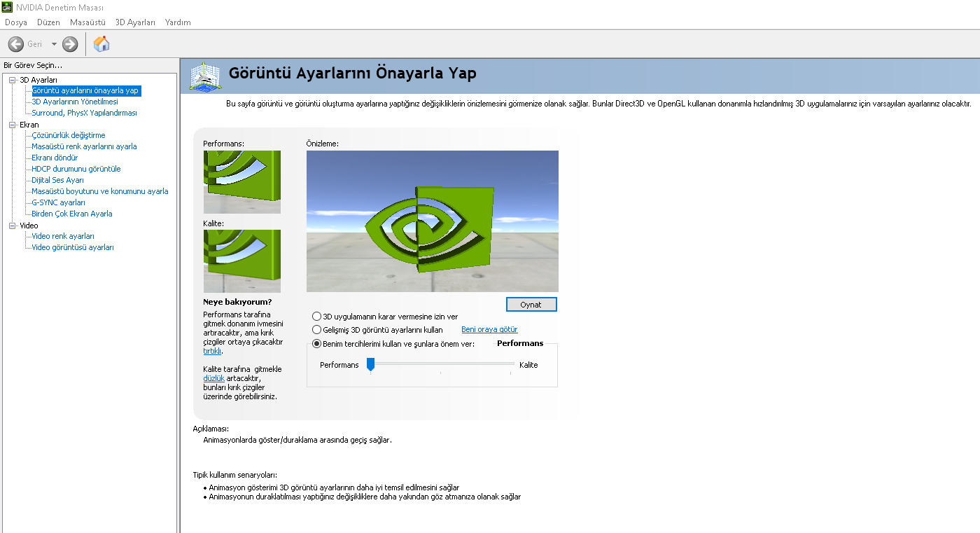This screenshot has height=533, width=980.
Task: Open 'G-SYNC ayarları' page
Action: (x=59, y=202)
